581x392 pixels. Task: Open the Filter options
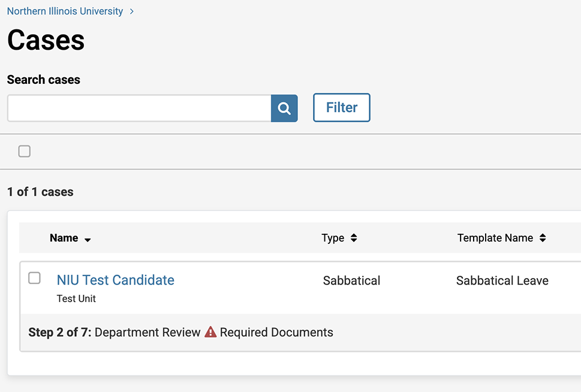(341, 107)
